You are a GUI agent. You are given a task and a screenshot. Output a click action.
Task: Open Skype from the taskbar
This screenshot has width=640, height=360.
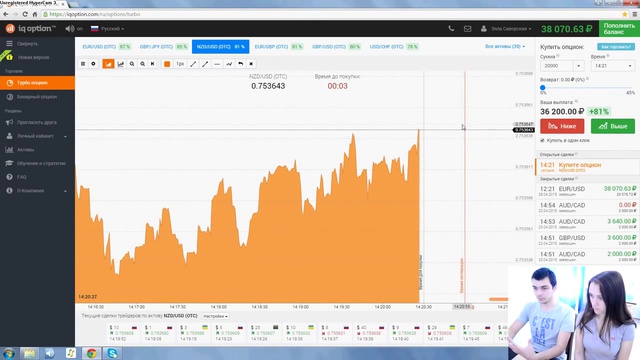click(112, 353)
